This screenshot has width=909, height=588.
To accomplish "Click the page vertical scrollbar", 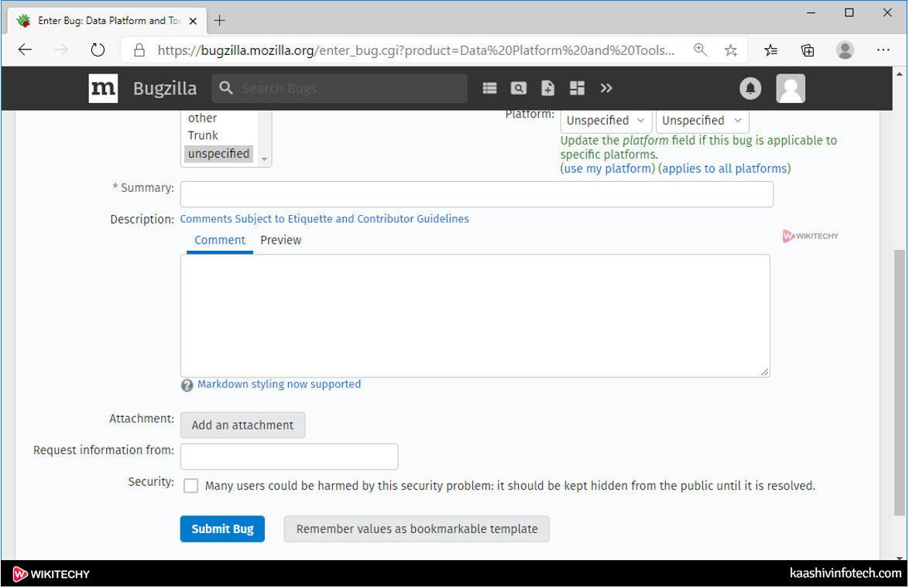I will coord(900,379).
